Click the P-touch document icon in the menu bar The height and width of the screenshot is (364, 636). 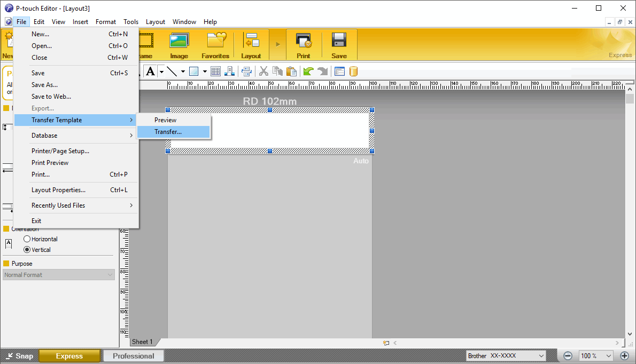pos(8,22)
